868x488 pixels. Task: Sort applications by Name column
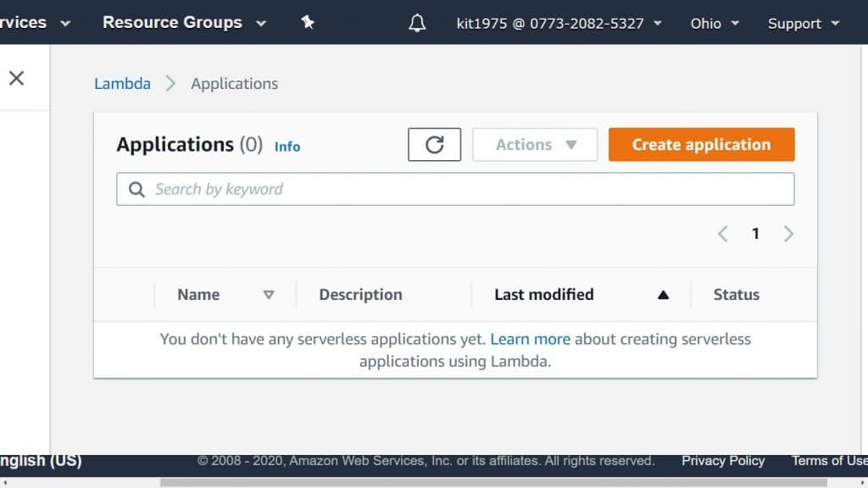(198, 294)
